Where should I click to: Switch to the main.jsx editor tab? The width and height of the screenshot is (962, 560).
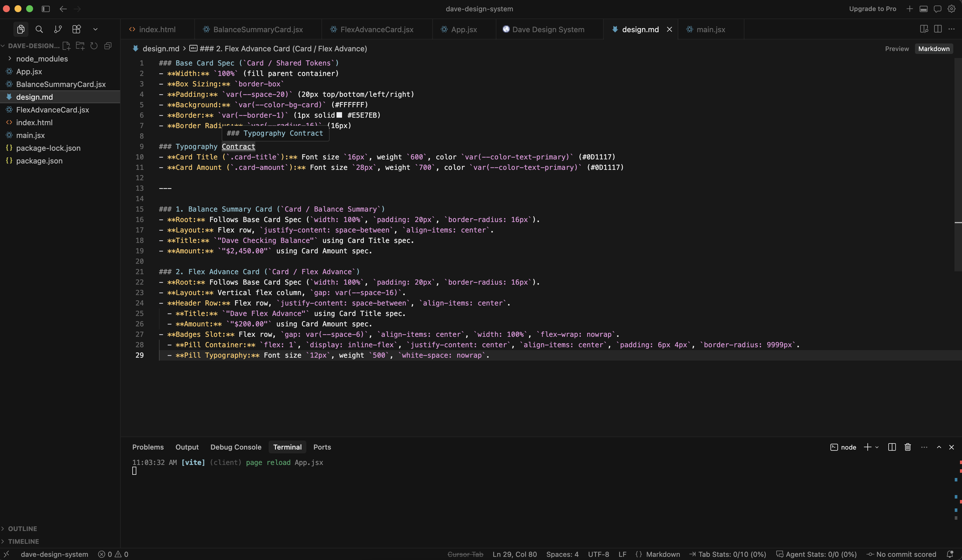coord(710,29)
